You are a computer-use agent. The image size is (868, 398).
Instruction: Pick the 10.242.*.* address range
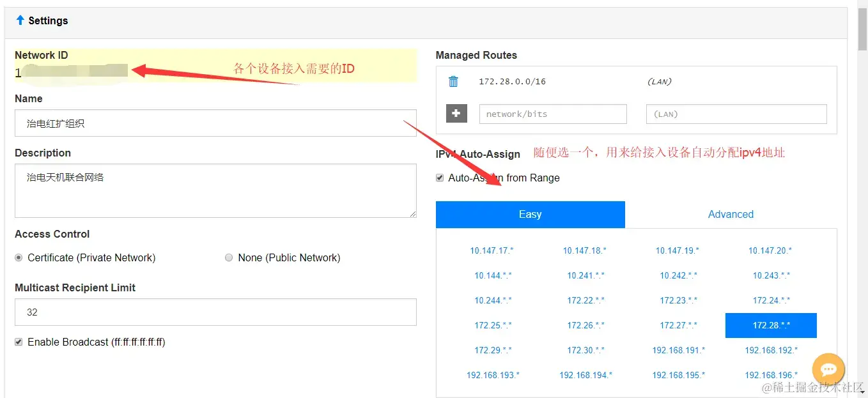(678, 275)
